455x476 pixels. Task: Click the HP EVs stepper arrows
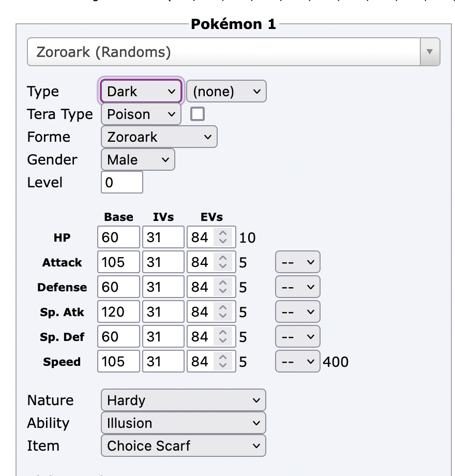click(x=223, y=237)
